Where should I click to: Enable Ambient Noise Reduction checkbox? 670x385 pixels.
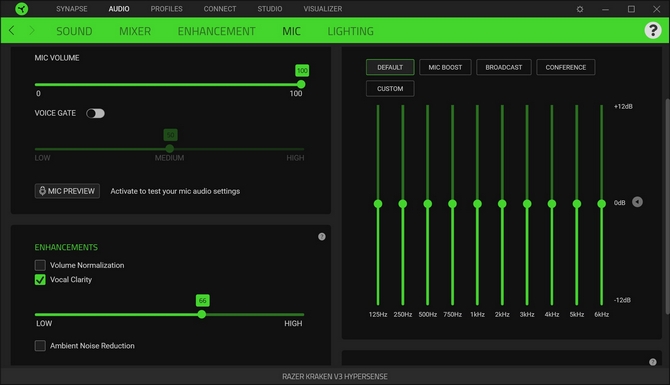coord(40,346)
